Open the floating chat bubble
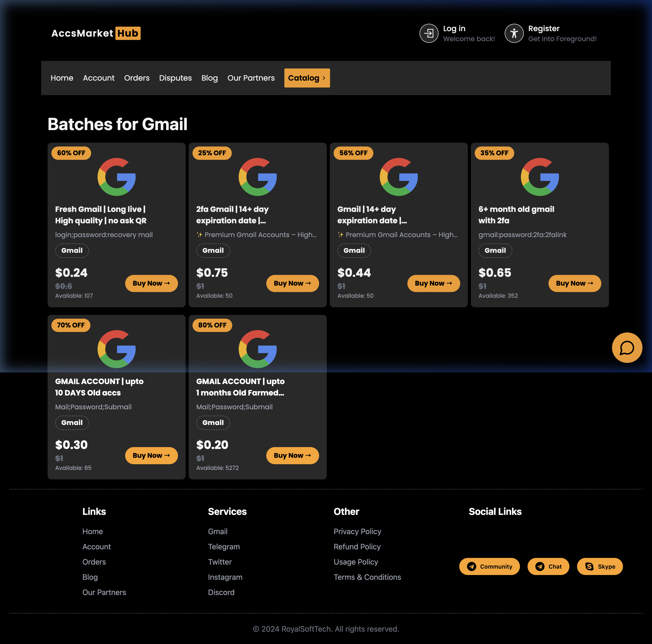 [x=627, y=347]
